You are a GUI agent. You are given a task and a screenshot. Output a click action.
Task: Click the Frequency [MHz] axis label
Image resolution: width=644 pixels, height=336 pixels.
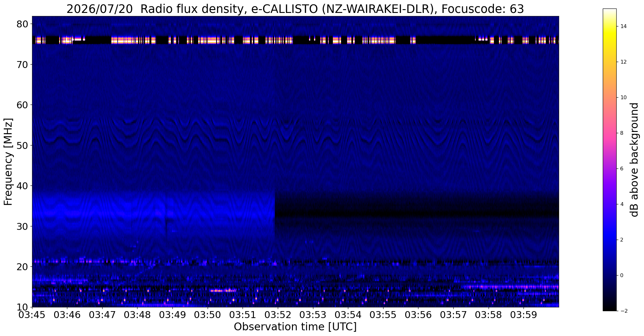pyautogui.click(x=8, y=162)
